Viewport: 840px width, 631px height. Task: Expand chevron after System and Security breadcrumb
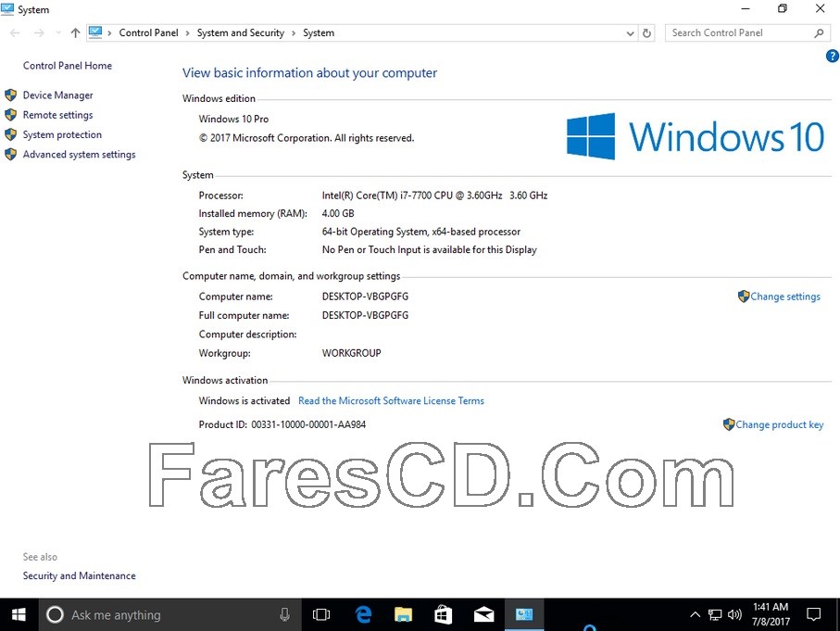coord(294,33)
